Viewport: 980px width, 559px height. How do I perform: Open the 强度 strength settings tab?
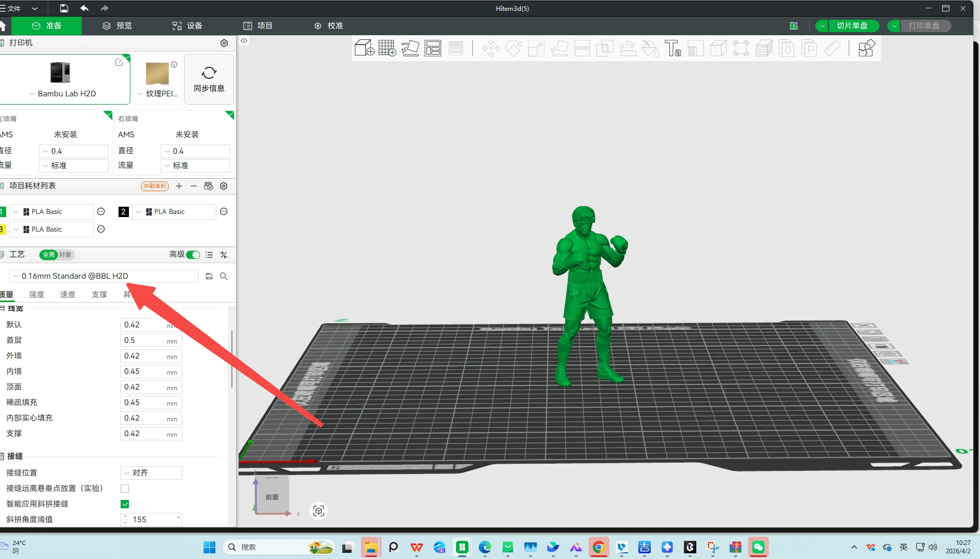tap(36, 294)
